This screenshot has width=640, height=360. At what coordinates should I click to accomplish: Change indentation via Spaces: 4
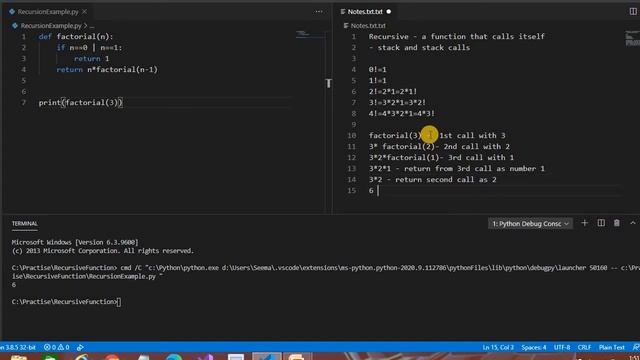point(533,347)
